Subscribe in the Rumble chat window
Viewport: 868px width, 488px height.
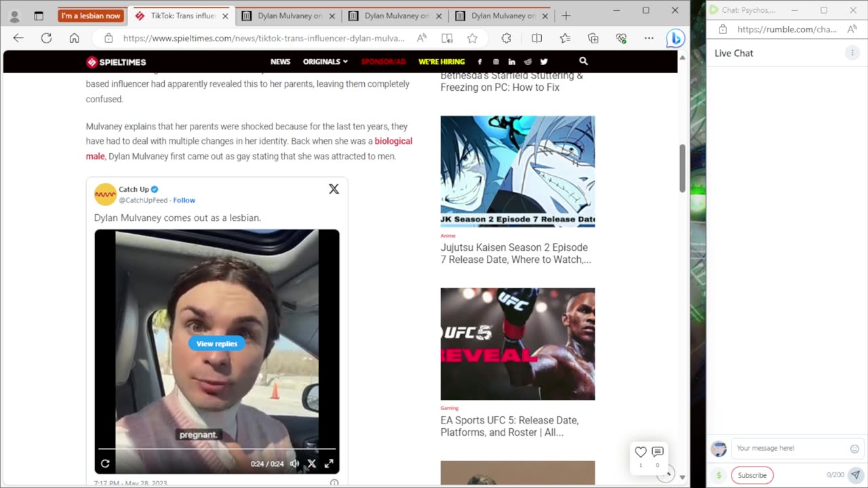752,475
